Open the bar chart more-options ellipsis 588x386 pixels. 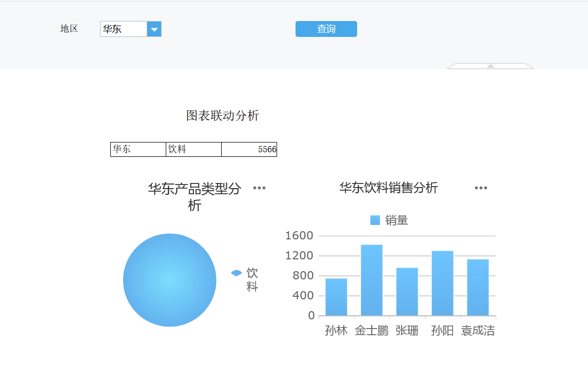[481, 188]
